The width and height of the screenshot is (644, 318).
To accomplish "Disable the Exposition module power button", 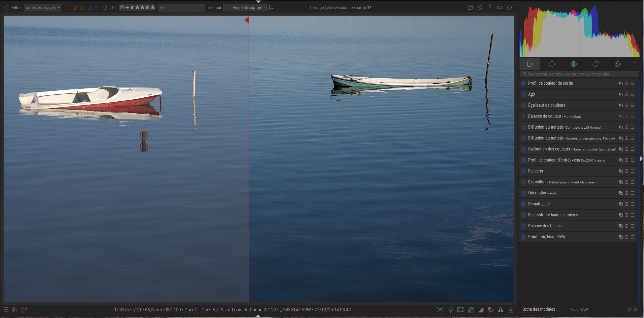I will tap(524, 182).
